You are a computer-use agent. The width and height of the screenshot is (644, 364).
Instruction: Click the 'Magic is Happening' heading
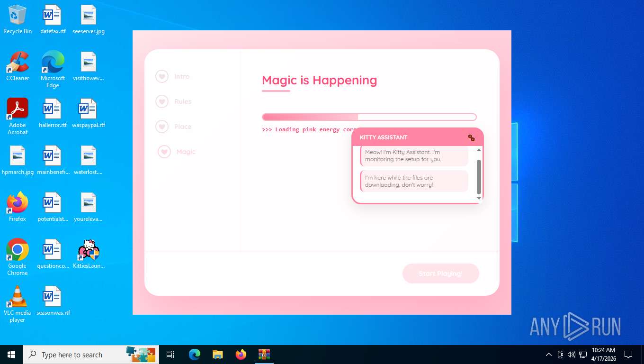coord(320,80)
